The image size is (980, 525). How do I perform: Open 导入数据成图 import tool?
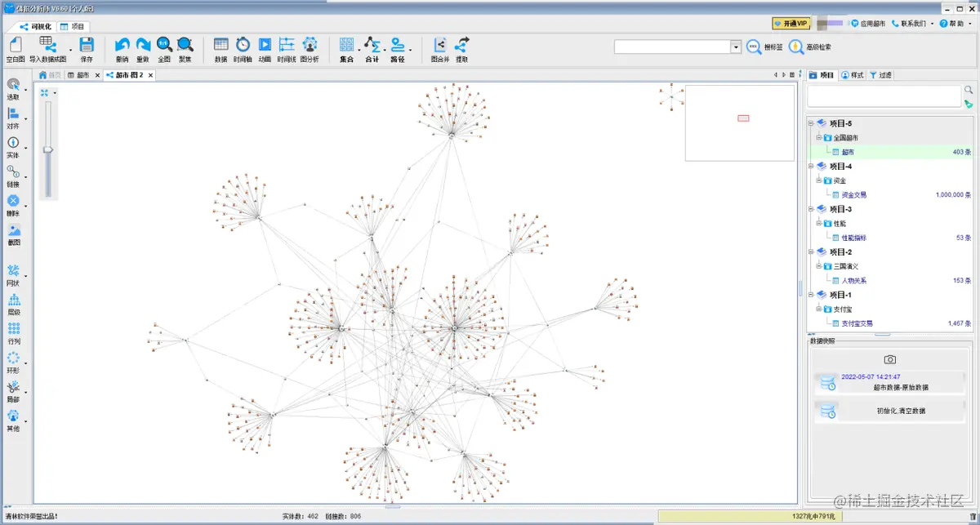47,49
